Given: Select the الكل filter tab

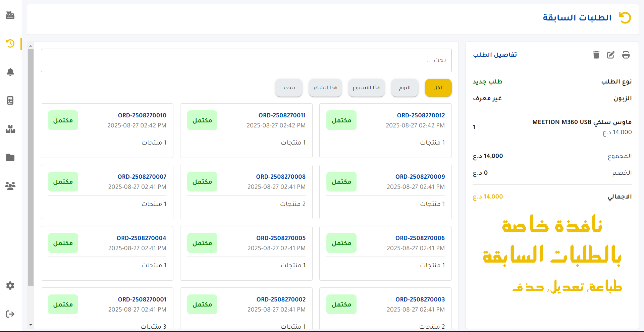Looking at the screenshot, I should click(438, 88).
